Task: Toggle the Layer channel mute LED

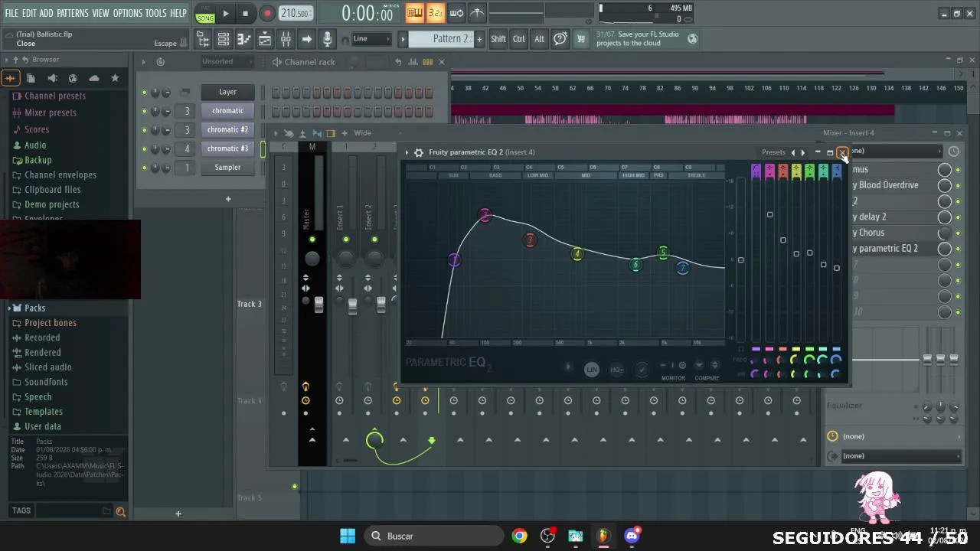Action: (144, 93)
